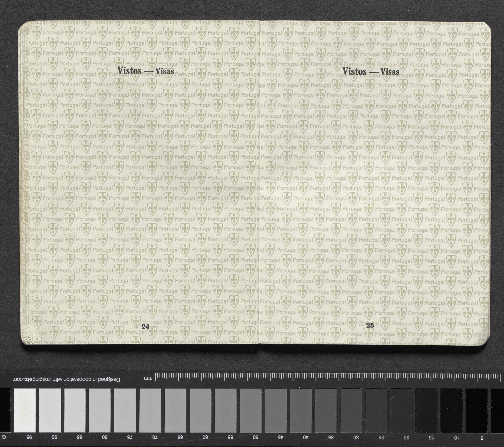
Task: Click the "Vistos — Visas" heading on page 24
Action: (146, 71)
